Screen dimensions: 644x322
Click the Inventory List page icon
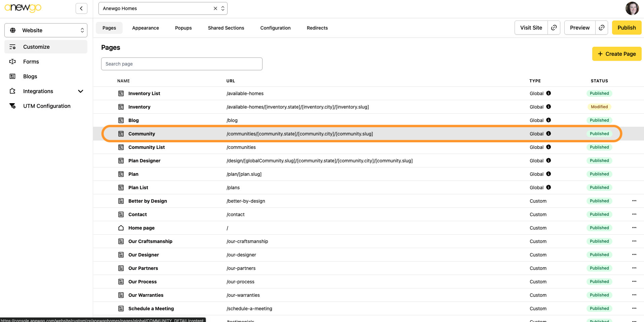[121, 93]
